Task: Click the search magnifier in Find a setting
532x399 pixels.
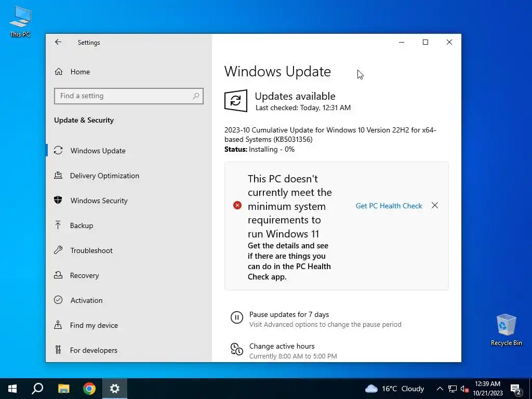Action: 196,96
